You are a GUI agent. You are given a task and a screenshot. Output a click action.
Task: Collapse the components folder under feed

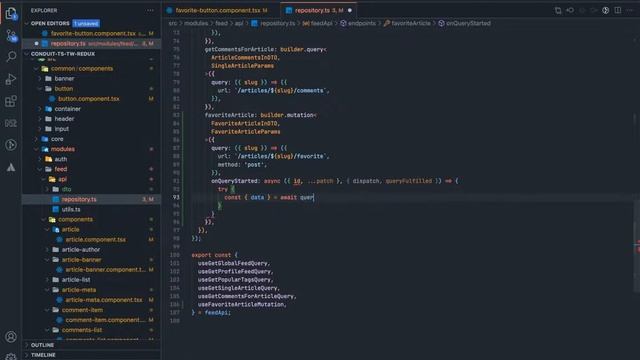tap(75, 219)
